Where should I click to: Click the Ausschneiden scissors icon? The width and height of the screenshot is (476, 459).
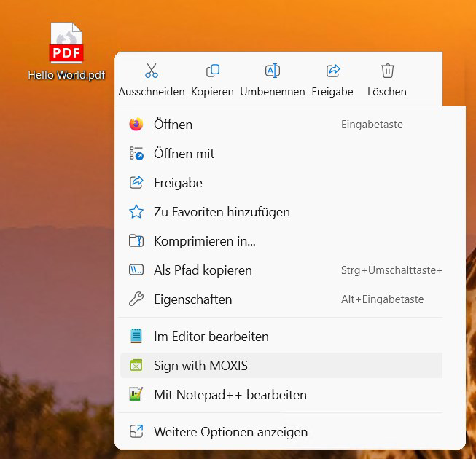(x=151, y=71)
